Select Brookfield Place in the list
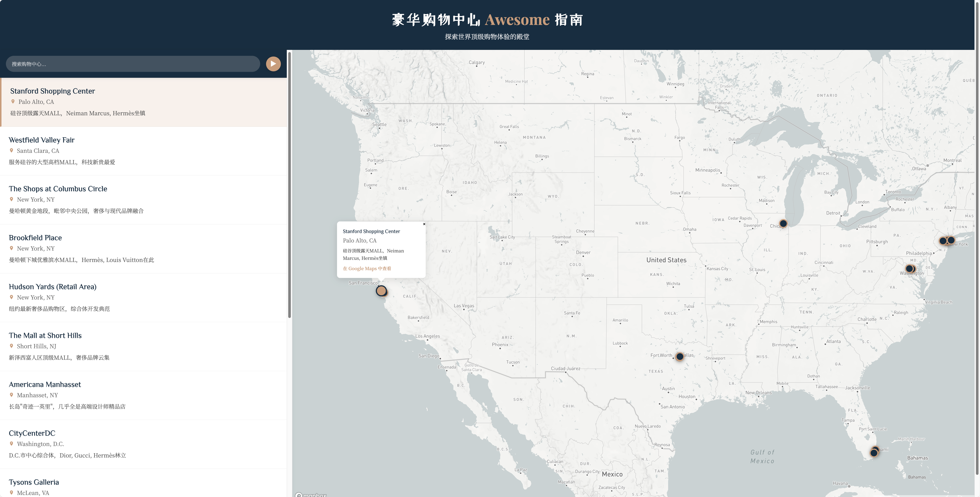This screenshot has width=980, height=497. coord(143,249)
